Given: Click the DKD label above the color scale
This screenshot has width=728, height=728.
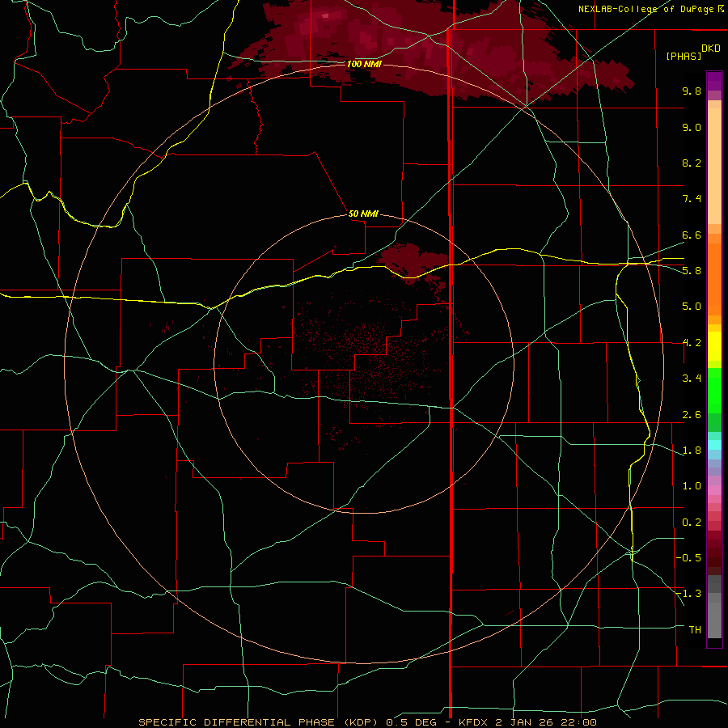Looking at the screenshot, I should tap(711, 49).
